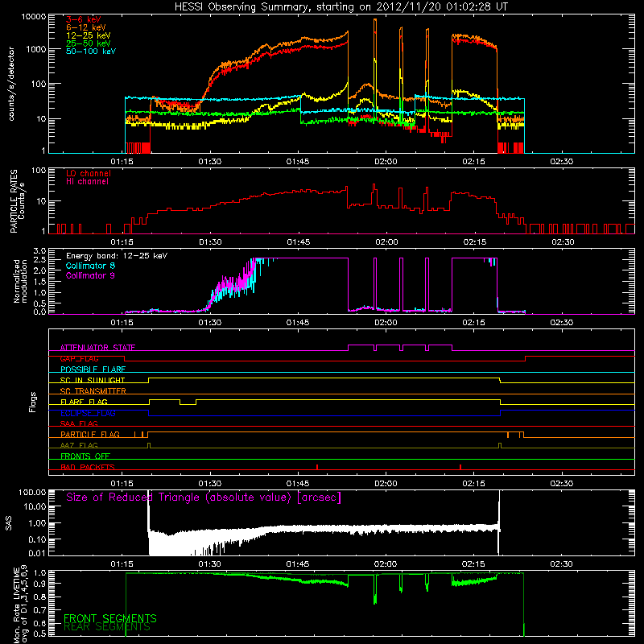644x644 pixels.
Task: Click the SC_IN_SUNLIGHT flag label
Action: [x=93, y=380]
